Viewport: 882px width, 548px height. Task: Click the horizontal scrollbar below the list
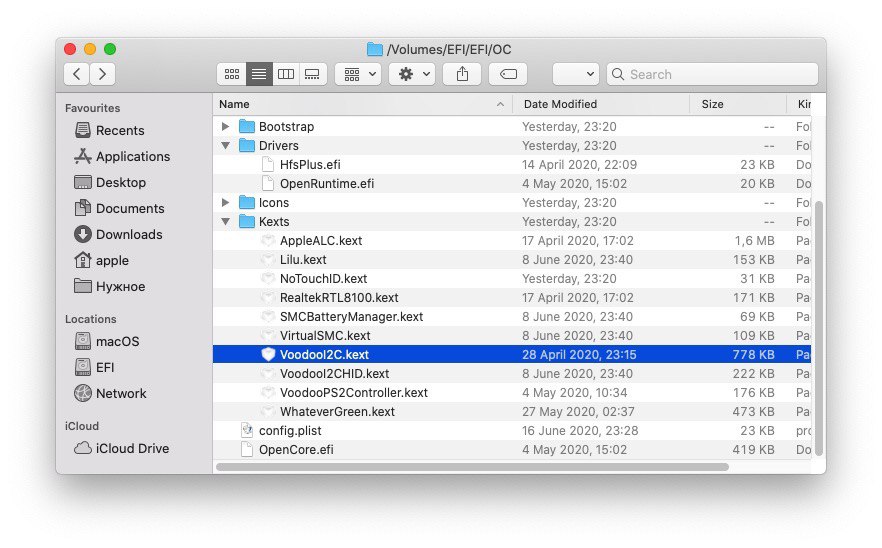tap(472, 467)
